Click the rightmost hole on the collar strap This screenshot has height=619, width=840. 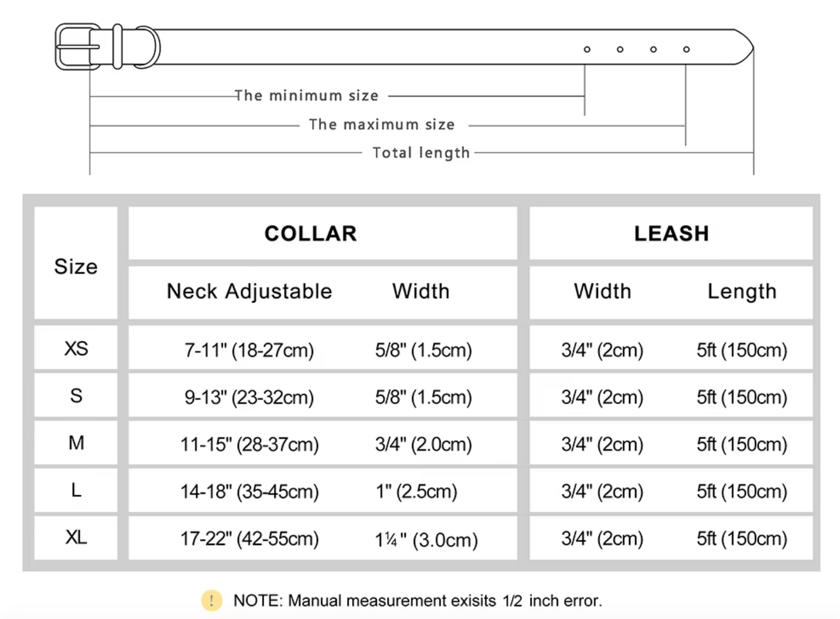click(x=687, y=49)
